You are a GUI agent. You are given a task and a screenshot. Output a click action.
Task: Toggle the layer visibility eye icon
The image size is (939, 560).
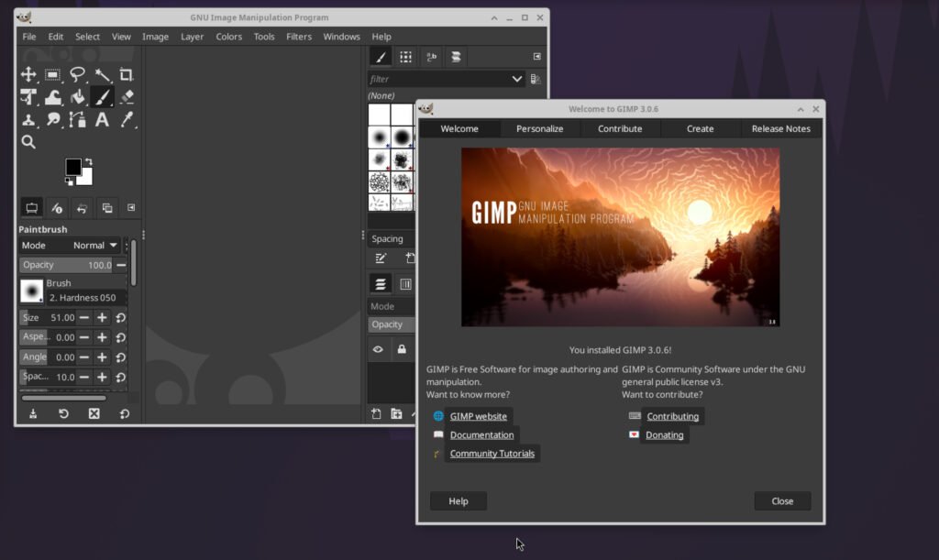377,349
